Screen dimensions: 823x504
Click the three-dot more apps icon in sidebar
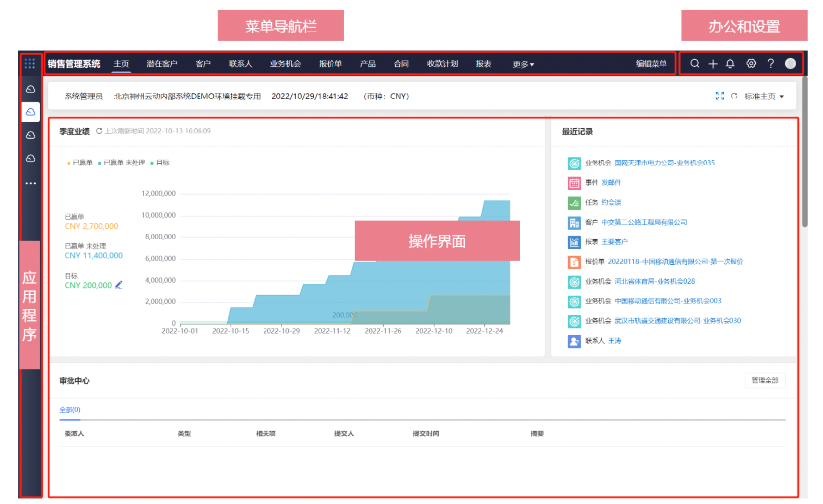(30, 183)
